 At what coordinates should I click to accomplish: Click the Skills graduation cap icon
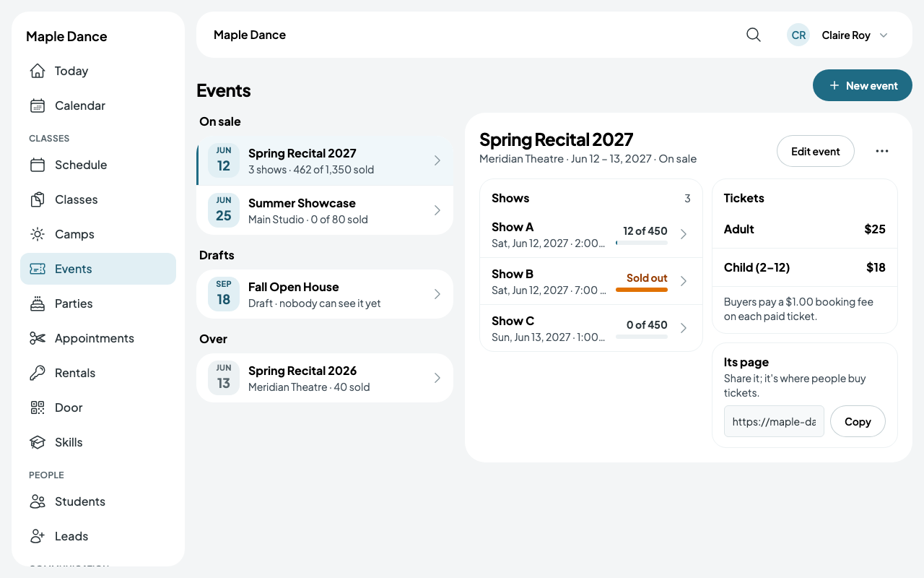38,442
